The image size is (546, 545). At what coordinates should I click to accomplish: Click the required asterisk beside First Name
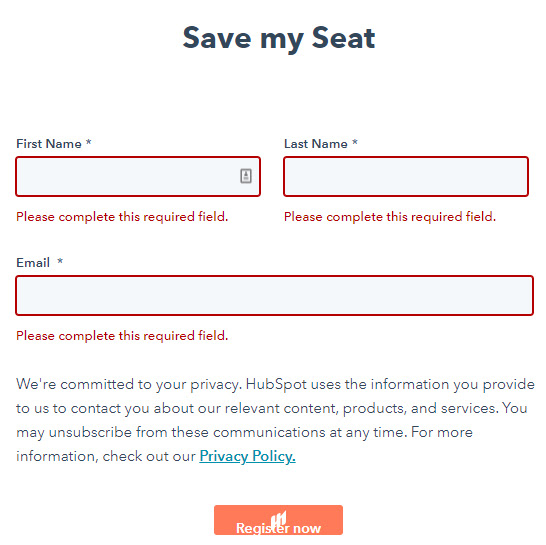click(89, 142)
